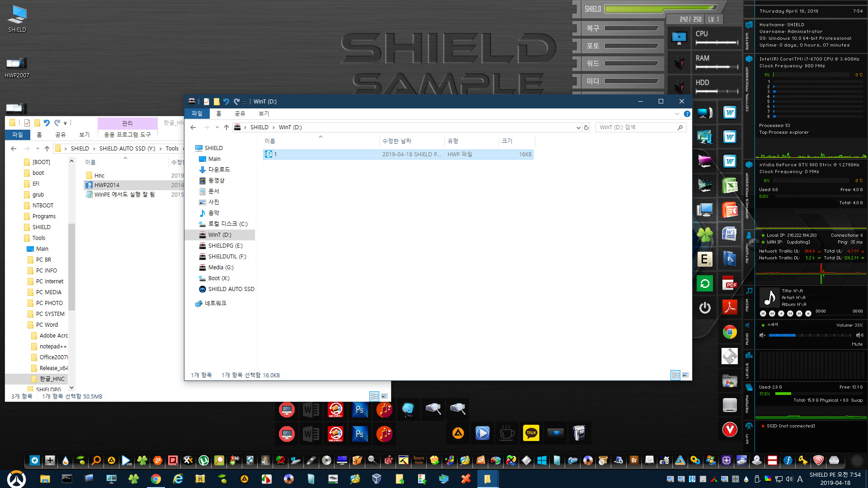Launch KakaoTalk from the bottom dock
Image resolution: width=868 pixels, height=488 pixels.
click(531, 433)
